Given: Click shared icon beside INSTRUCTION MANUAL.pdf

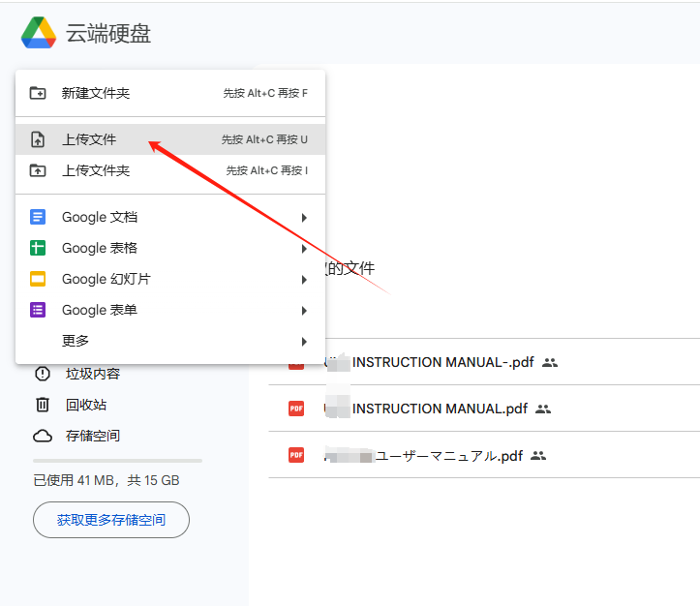Looking at the screenshot, I should point(543,409).
